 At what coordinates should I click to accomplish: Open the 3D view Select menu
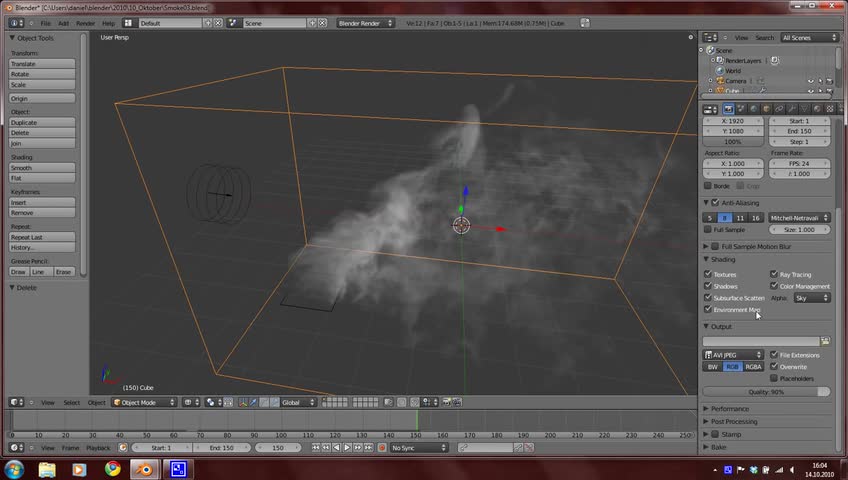[71, 402]
